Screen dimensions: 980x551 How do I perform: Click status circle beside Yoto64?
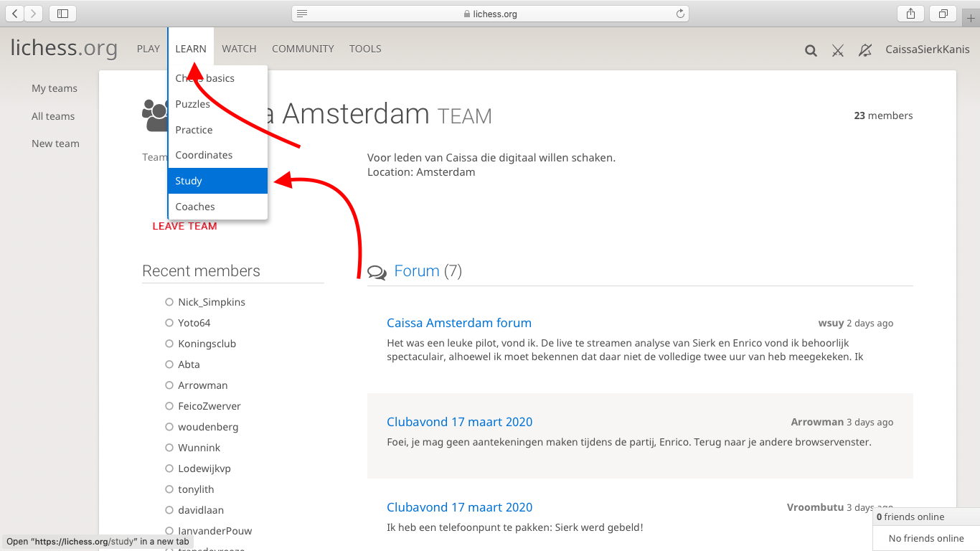click(x=169, y=323)
